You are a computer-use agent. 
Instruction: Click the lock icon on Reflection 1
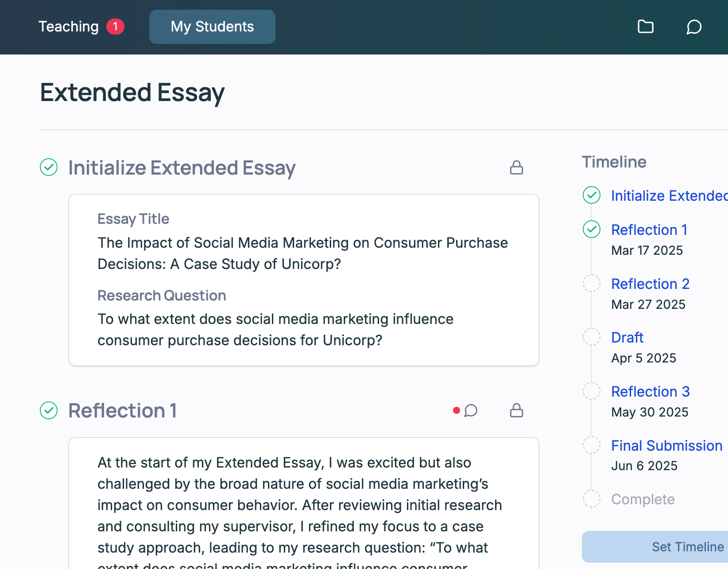[516, 411]
